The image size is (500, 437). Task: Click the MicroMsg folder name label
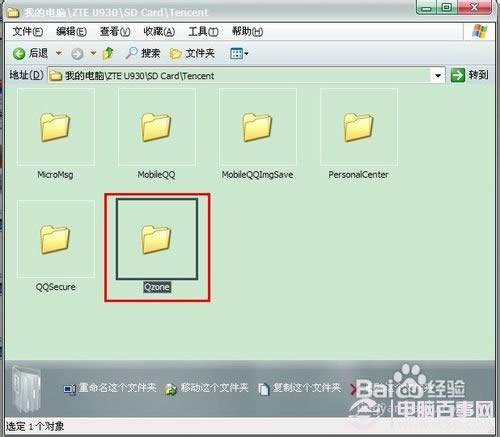(55, 175)
